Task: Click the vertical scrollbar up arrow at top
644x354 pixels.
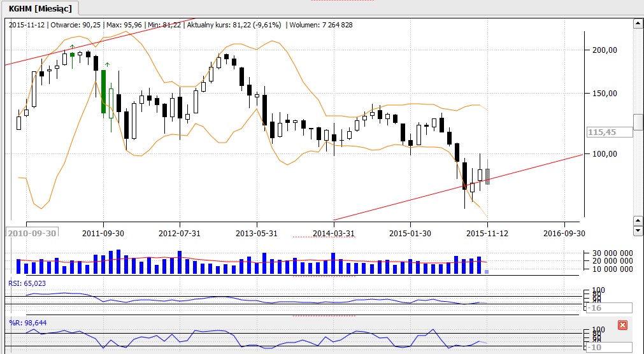Action: [638, 24]
